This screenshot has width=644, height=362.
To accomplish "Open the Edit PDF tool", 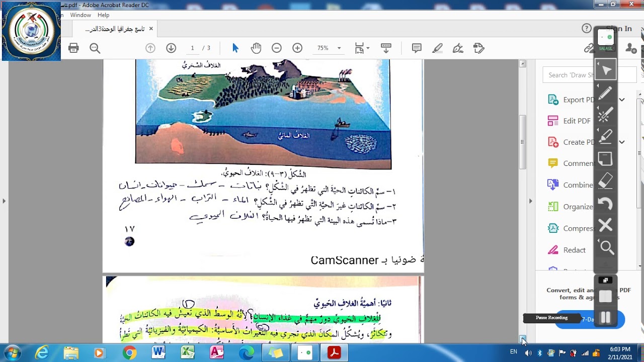I will click(569, 121).
